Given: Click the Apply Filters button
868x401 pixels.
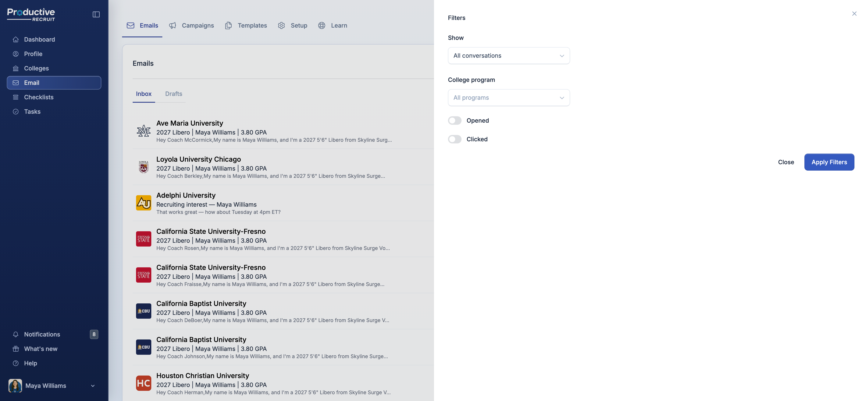Looking at the screenshot, I should 829,162.
